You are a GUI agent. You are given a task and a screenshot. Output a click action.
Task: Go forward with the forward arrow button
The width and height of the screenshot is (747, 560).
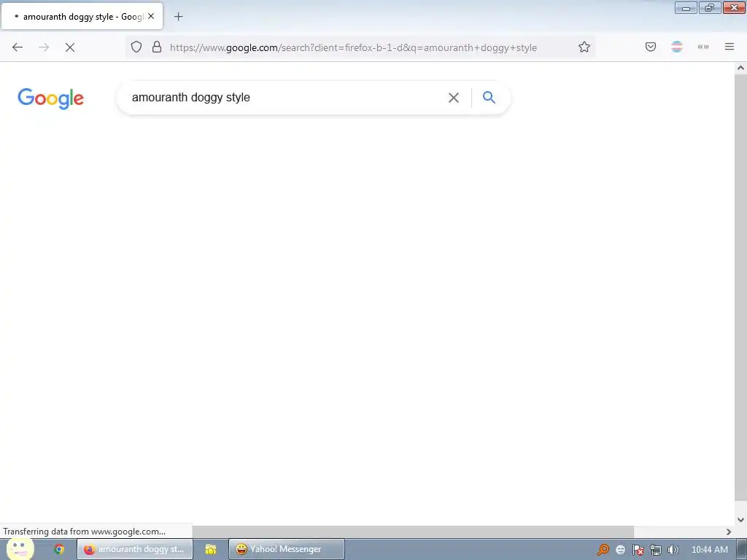point(44,47)
